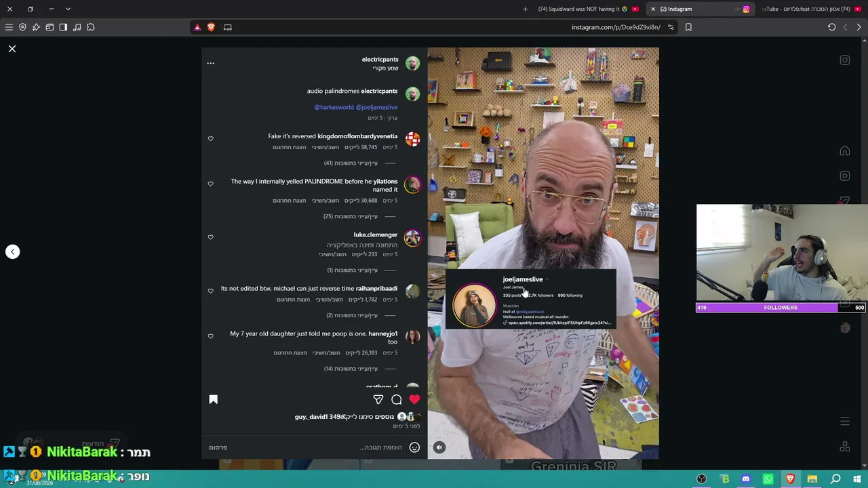Open Windows search from taskbar
The image size is (868, 488).
[x=835, y=479]
